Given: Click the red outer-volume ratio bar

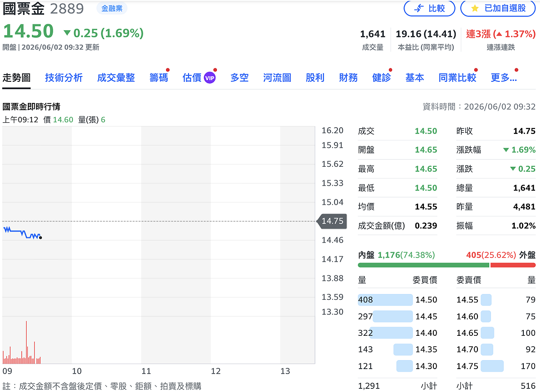Looking at the screenshot, I should click(513, 265).
